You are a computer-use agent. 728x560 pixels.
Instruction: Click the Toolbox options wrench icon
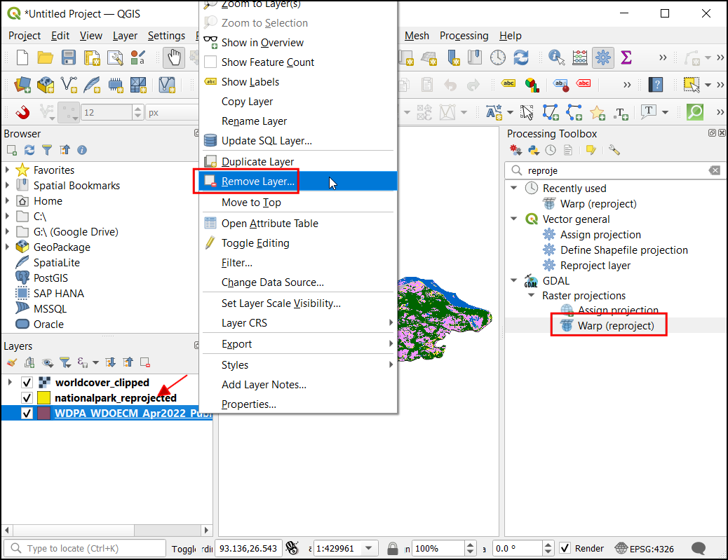pyautogui.click(x=614, y=150)
